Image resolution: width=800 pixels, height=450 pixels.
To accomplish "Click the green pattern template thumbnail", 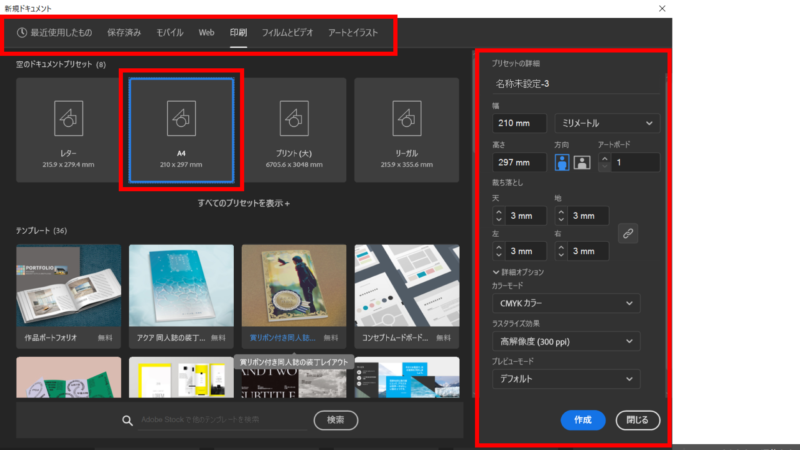I will [x=68, y=378].
